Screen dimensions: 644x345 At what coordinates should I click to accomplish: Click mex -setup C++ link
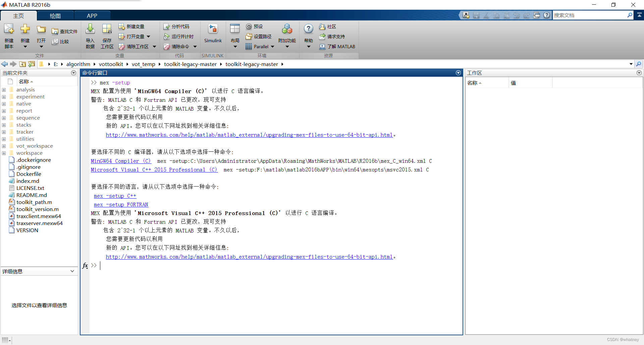pyautogui.click(x=115, y=196)
